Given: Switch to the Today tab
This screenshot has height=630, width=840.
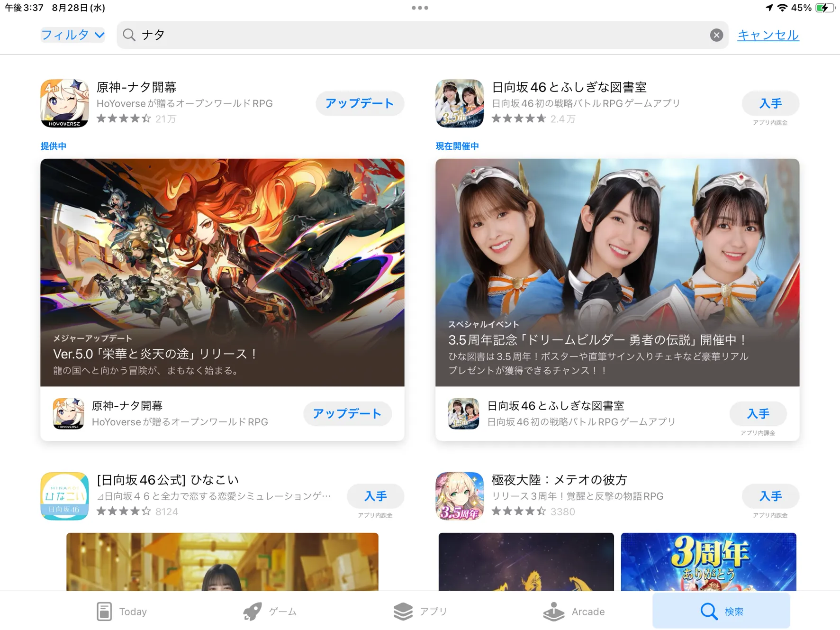Looking at the screenshot, I should pos(122,612).
